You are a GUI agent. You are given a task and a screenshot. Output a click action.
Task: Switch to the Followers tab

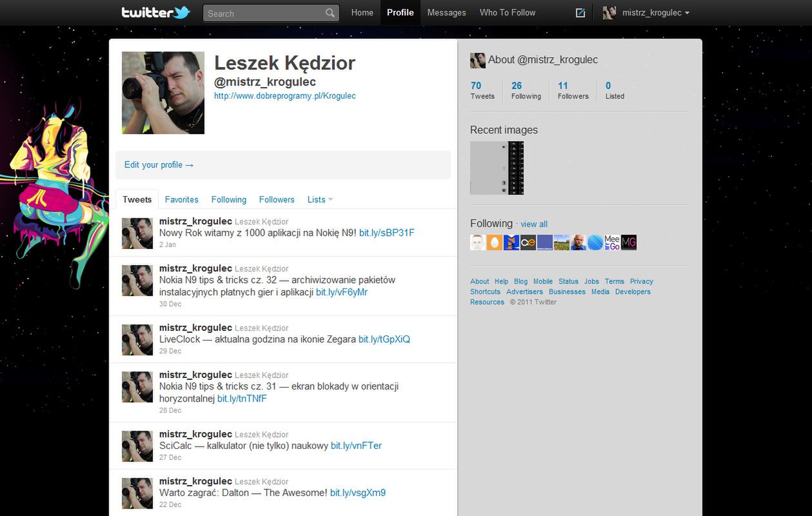coord(277,199)
